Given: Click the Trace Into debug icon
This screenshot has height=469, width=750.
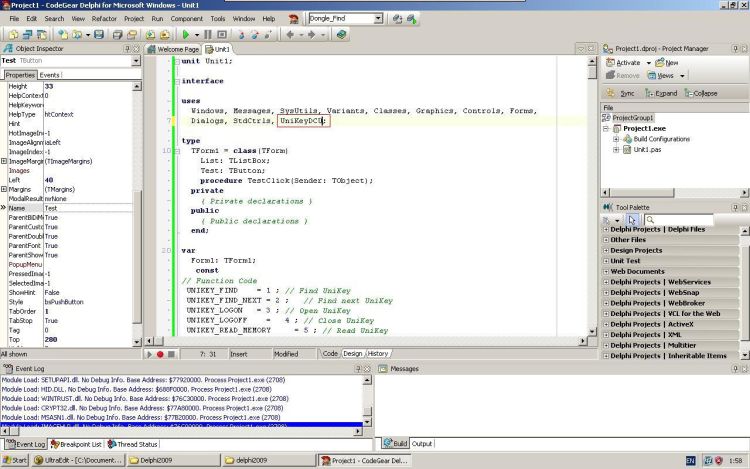Looking at the screenshot, I should tap(241, 34).
